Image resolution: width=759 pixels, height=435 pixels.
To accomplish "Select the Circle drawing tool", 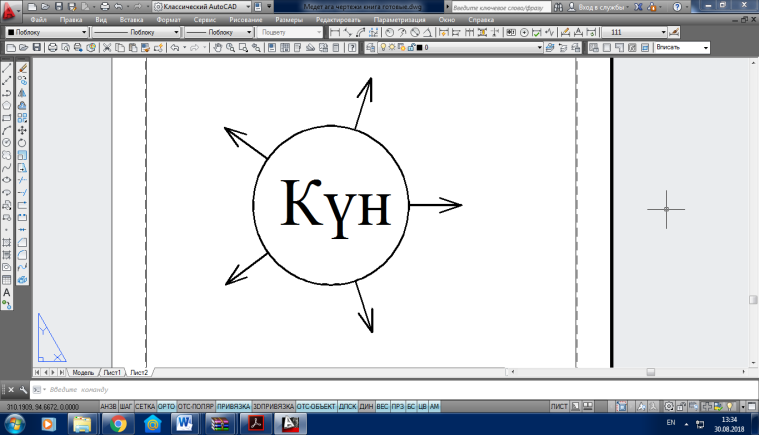I will [x=7, y=143].
